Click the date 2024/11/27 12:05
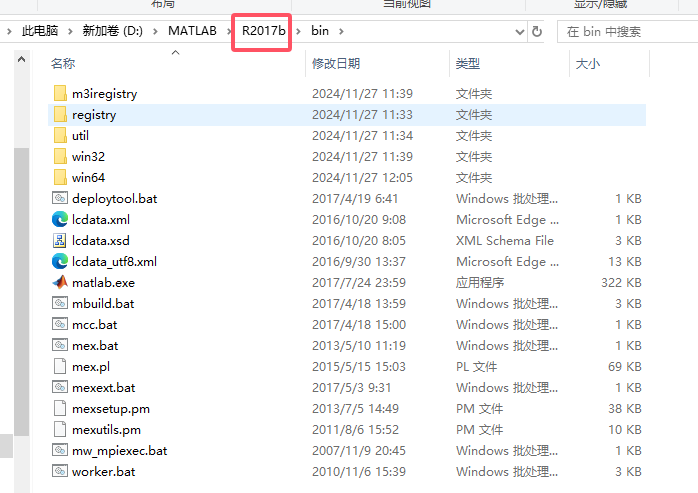This screenshot has height=493, width=698. (362, 178)
